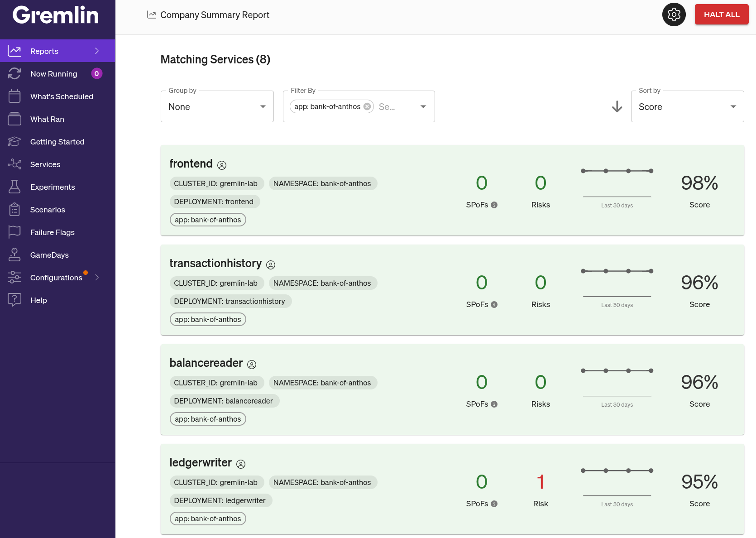The height and width of the screenshot is (538, 756).
Task: Open the ledgerwriter service
Action: pyautogui.click(x=201, y=462)
